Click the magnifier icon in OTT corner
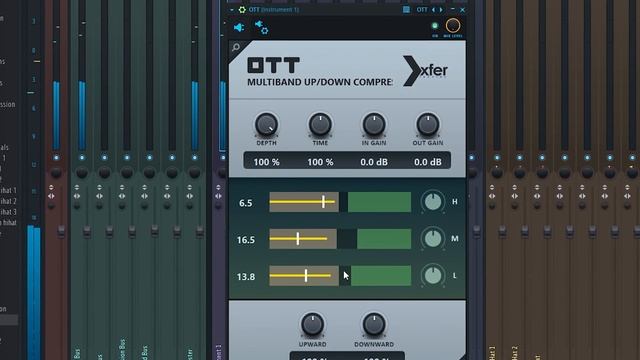The image size is (640, 360). coord(236,47)
